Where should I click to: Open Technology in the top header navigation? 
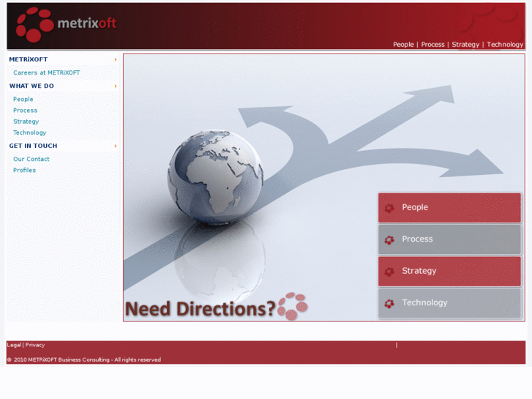[505, 45]
